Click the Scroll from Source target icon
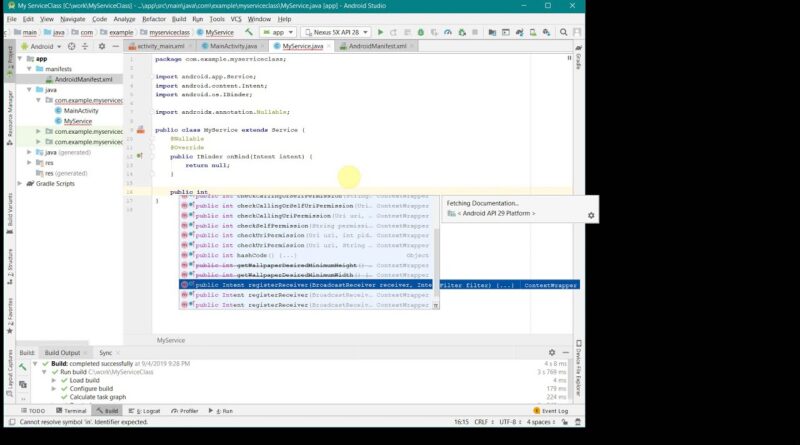The image size is (800, 445). click(71, 46)
